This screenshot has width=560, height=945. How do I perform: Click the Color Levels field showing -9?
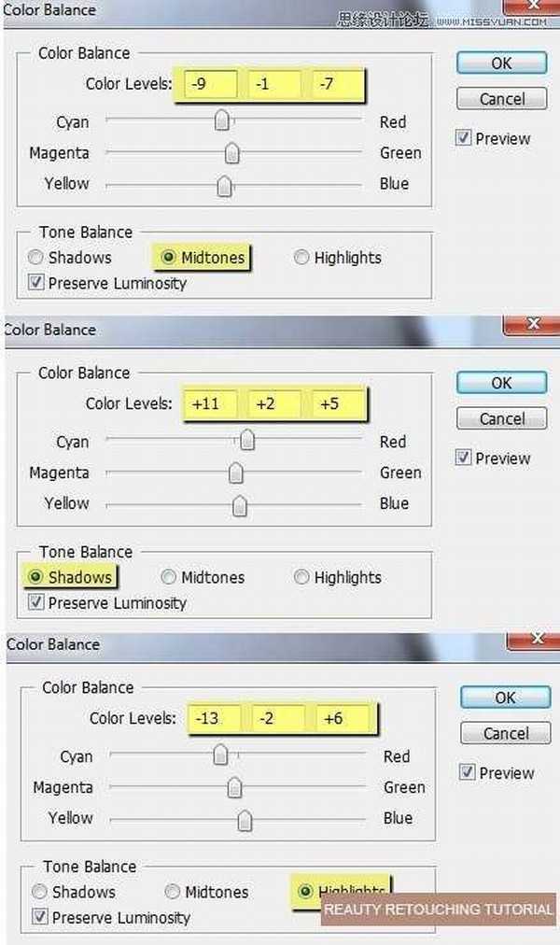click(x=210, y=84)
